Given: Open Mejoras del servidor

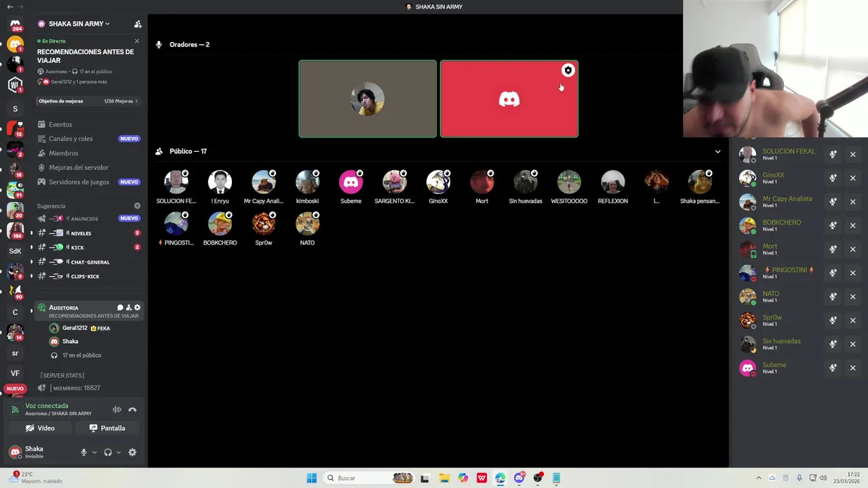Looking at the screenshot, I should click(88, 167).
